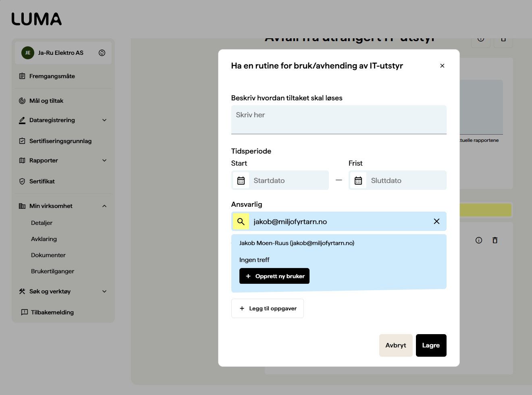Open Mål og tiltak page

coord(46,101)
